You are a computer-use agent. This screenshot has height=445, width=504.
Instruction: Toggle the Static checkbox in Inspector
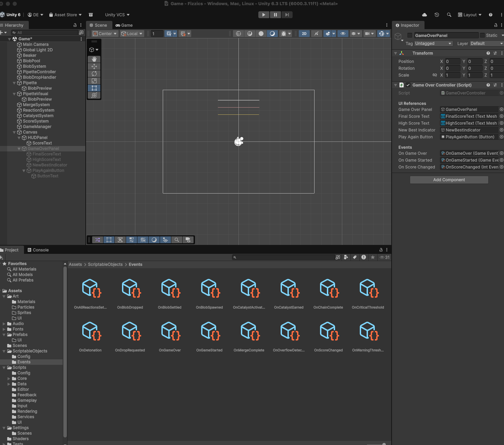[482, 35]
